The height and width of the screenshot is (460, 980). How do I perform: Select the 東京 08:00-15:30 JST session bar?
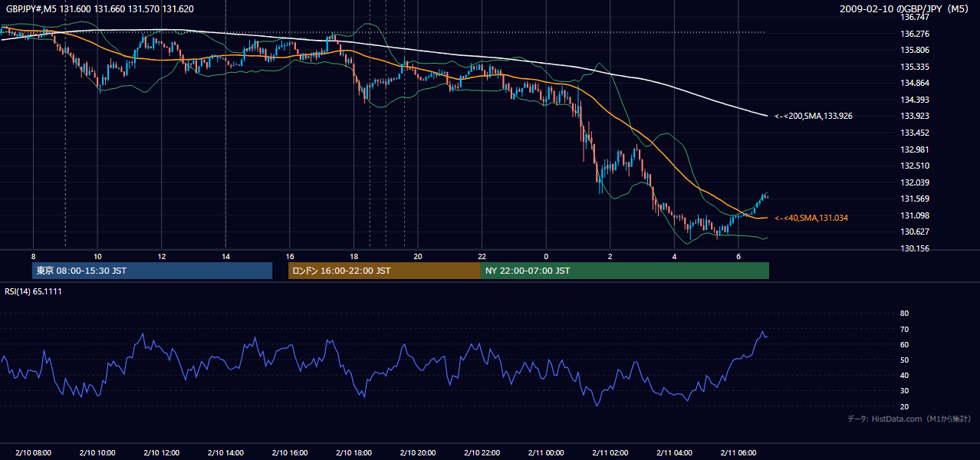tap(152, 271)
